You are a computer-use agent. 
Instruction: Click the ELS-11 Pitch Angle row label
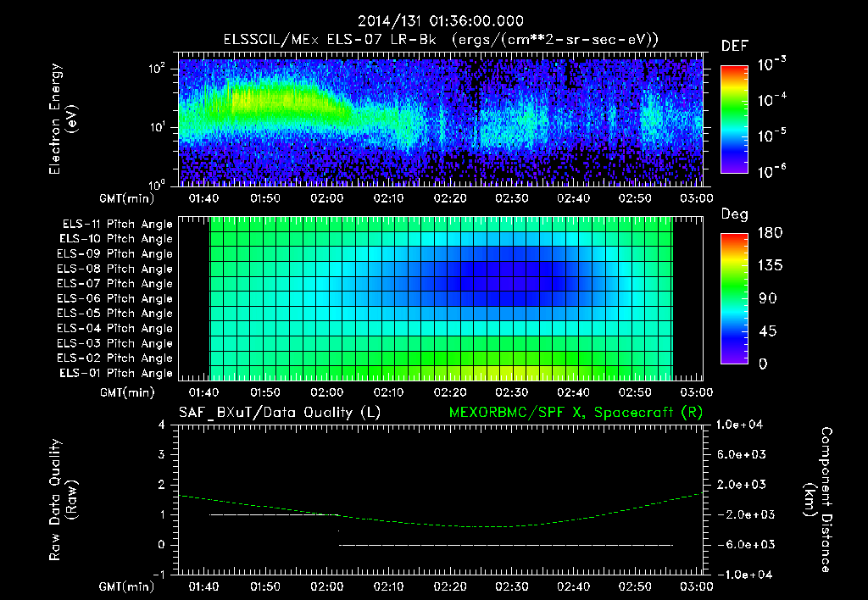pyautogui.click(x=117, y=225)
